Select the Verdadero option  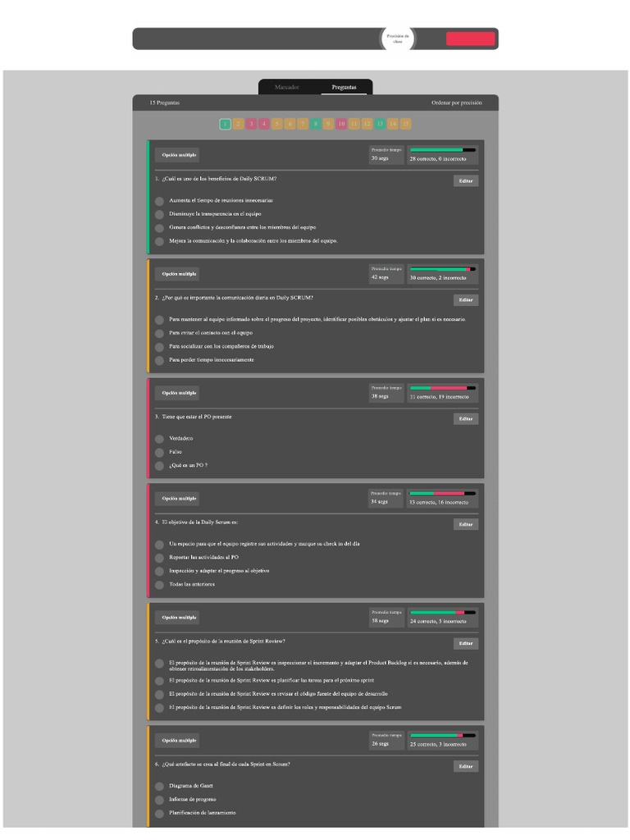tap(159, 439)
